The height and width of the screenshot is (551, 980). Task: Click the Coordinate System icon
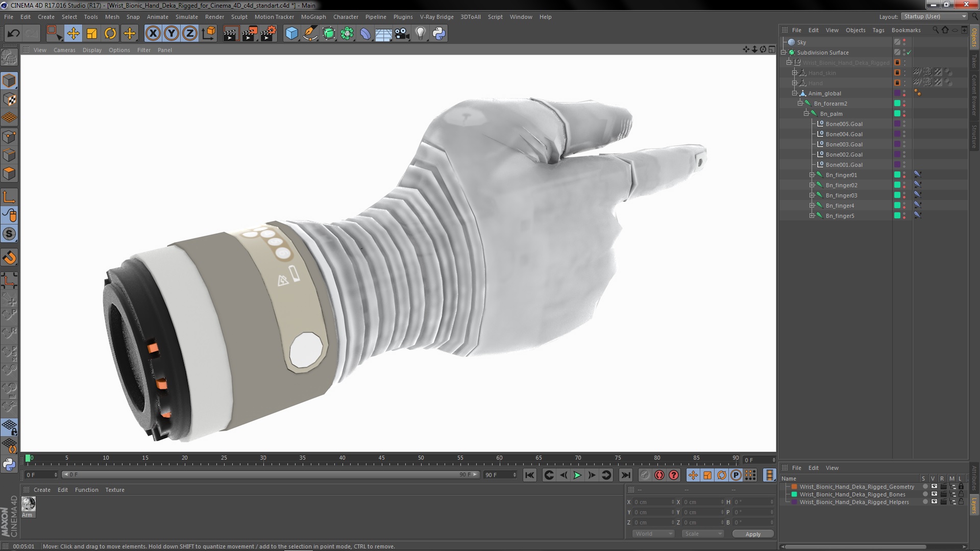(x=209, y=34)
